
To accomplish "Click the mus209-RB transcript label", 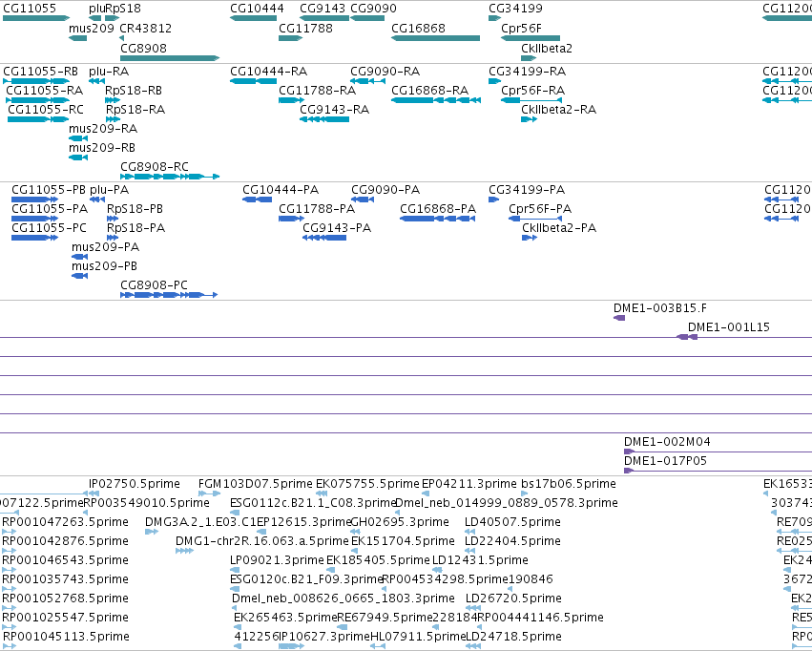I will [102, 148].
